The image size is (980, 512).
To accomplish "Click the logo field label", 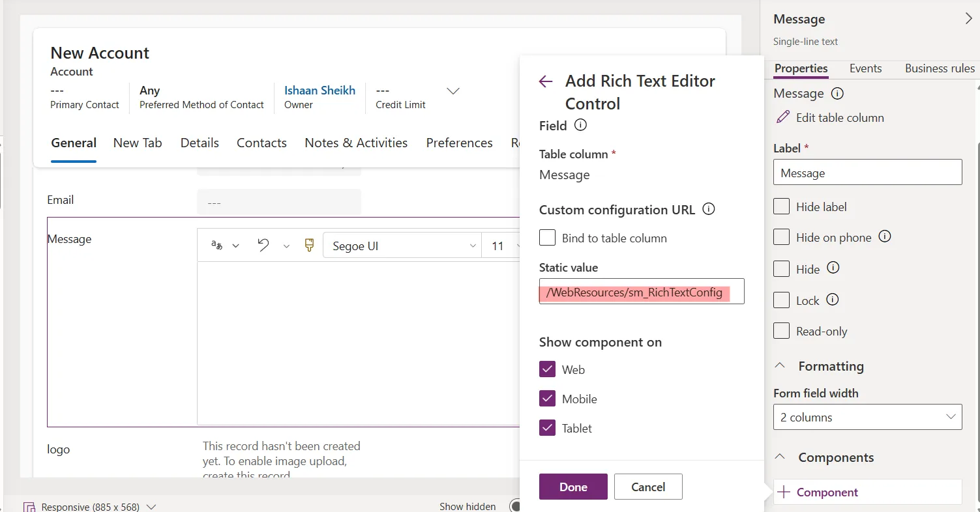I will pos(59,449).
